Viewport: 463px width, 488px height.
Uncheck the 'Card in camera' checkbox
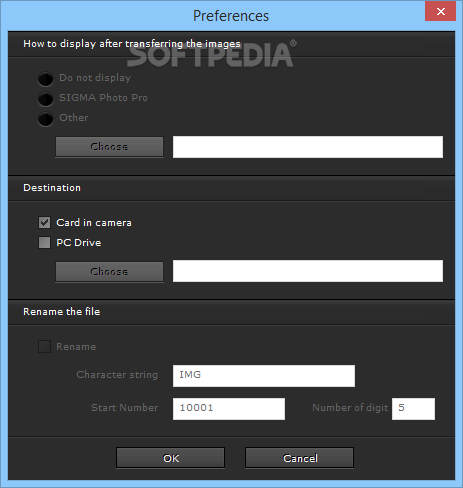pos(44,222)
